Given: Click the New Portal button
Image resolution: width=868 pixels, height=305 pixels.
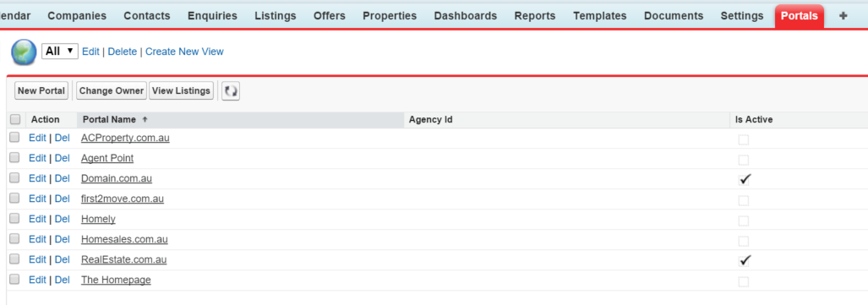Looking at the screenshot, I should point(41,90).
